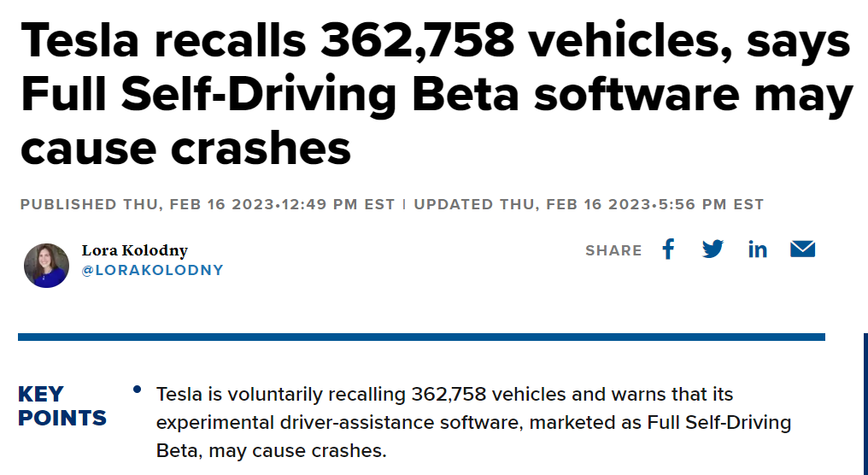Click "cause crashes" in the headline
Screen dimensions: 868x475
click(x=185, y=148)
